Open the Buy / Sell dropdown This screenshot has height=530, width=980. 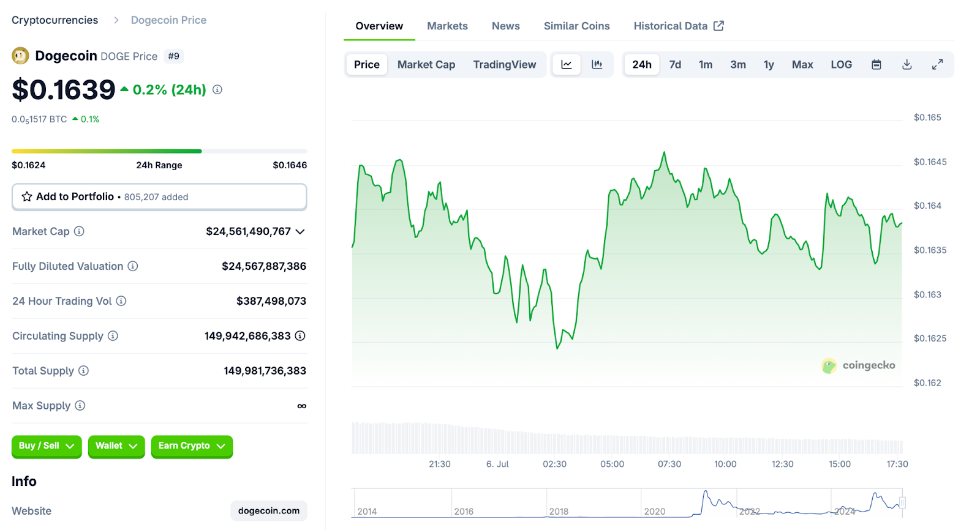47,446
